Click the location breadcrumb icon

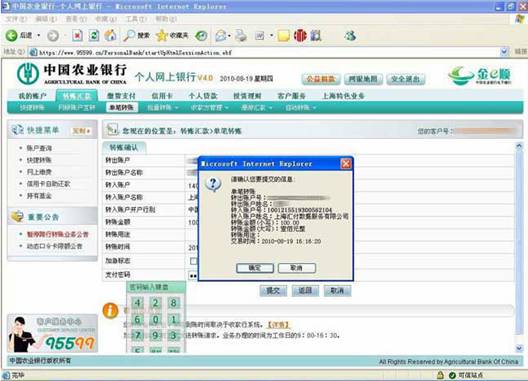point(112,129)
